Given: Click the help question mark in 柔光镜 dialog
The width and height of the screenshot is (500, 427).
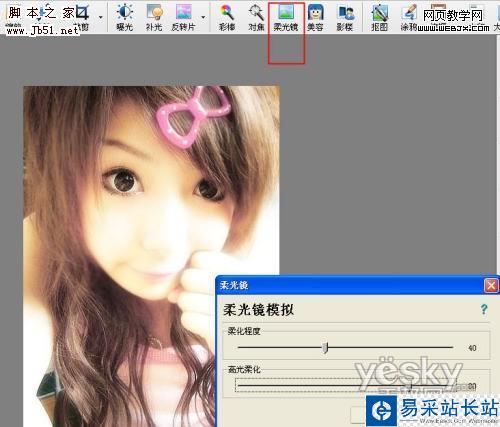Looking at the screenshot, I should [484, 309].
